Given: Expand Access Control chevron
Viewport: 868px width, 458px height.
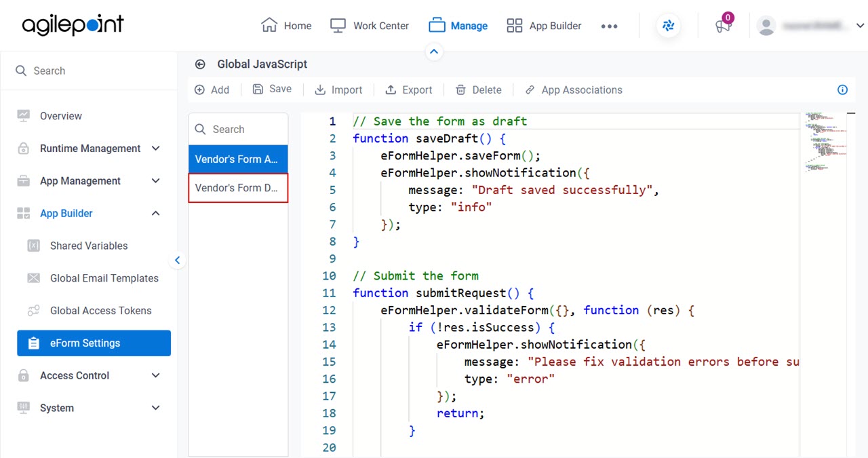Looking at the screenshot, I should click(x=155, y=375).
